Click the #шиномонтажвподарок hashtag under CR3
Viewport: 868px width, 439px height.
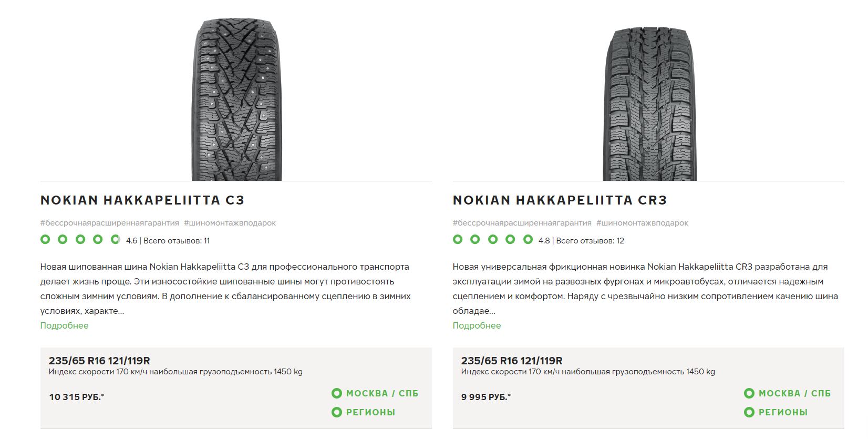[642, 223]
